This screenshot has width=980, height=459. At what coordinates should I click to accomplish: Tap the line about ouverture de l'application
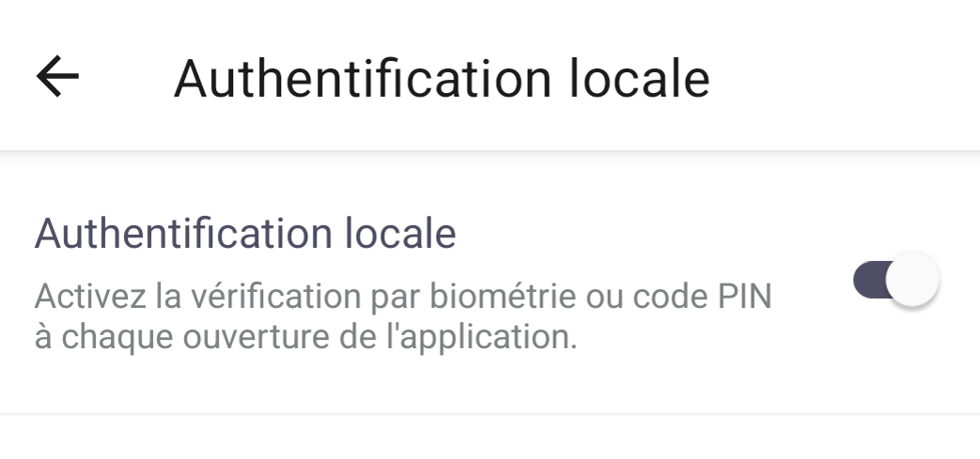coord(305,337)
